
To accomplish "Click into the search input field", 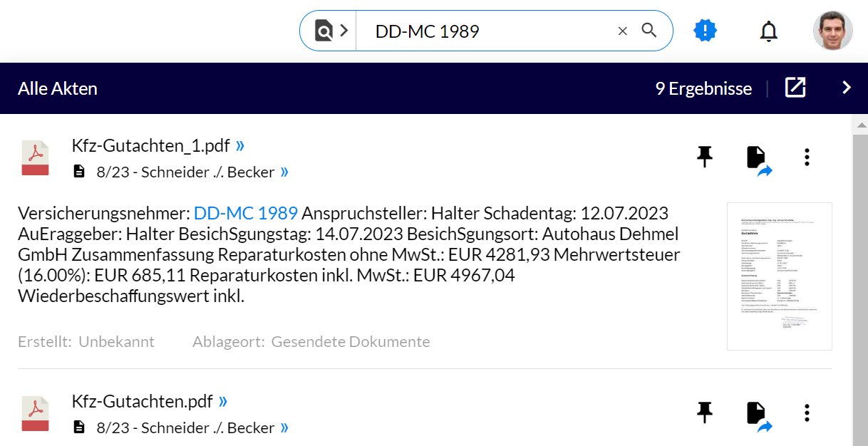I will pyautogui.click(x=485, y=31).
